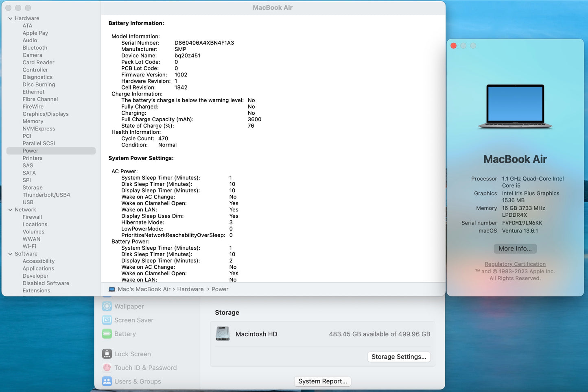This screenshot has width=588, height=392.
Task: Collapse the Software section chevron
Action: coord(10,254)
